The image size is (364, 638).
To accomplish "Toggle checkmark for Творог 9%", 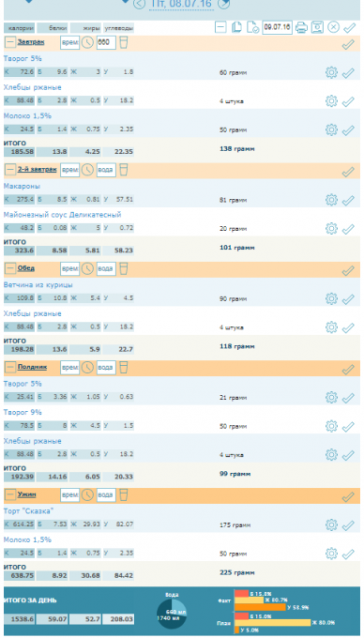I will pyautogui.click(x=348, y=427).
